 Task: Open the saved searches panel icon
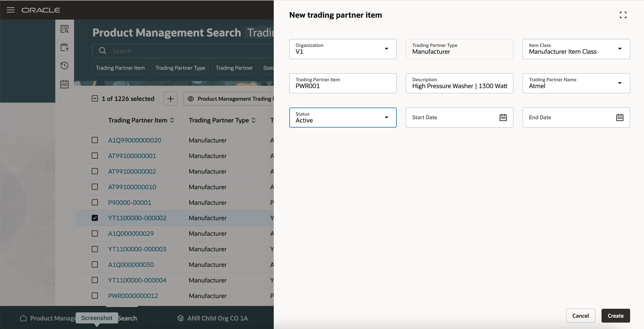tap(64, 29)
